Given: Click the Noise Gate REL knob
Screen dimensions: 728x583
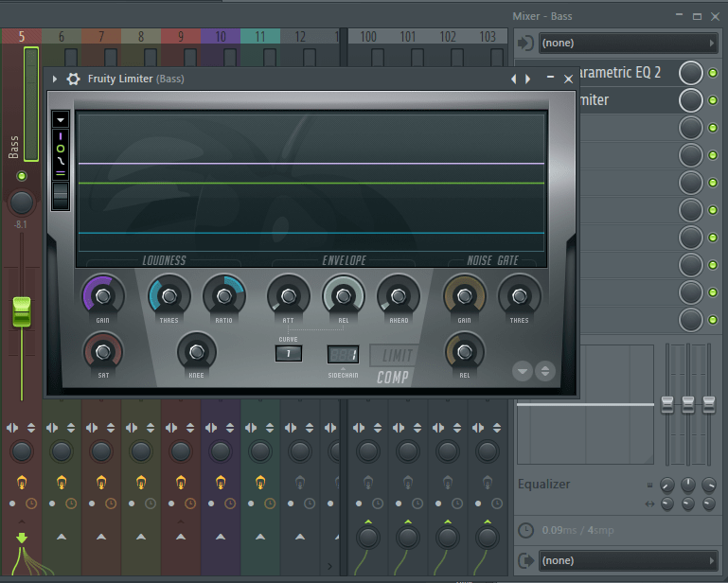Looking at the screenshot, I should 464,352.
